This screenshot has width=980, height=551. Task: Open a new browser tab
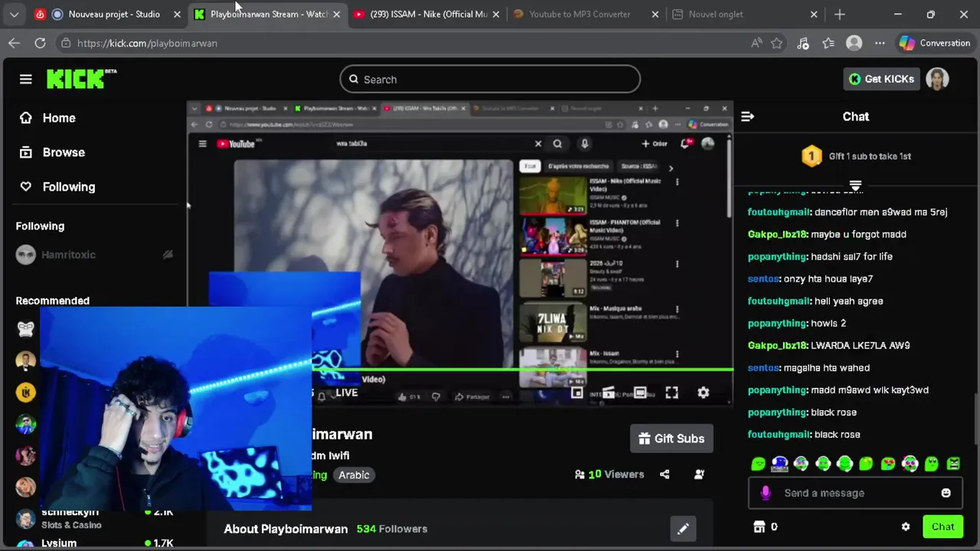[840, 14]
